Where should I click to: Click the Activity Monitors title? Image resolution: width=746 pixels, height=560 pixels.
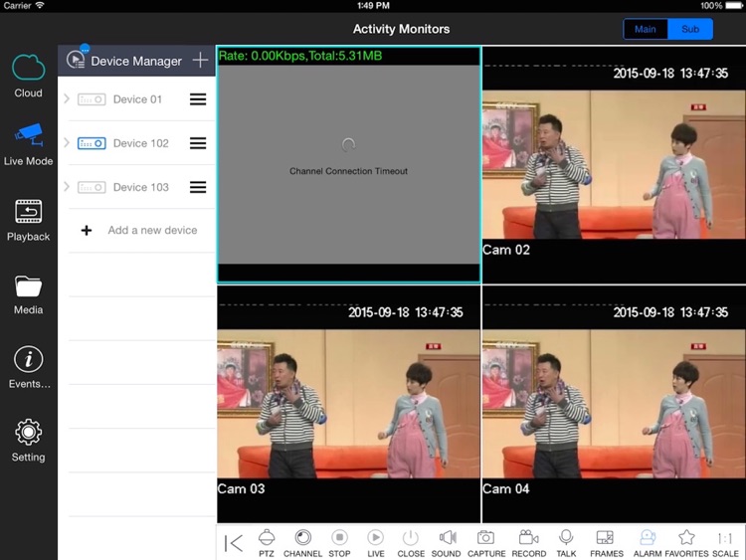click(401, 29)
